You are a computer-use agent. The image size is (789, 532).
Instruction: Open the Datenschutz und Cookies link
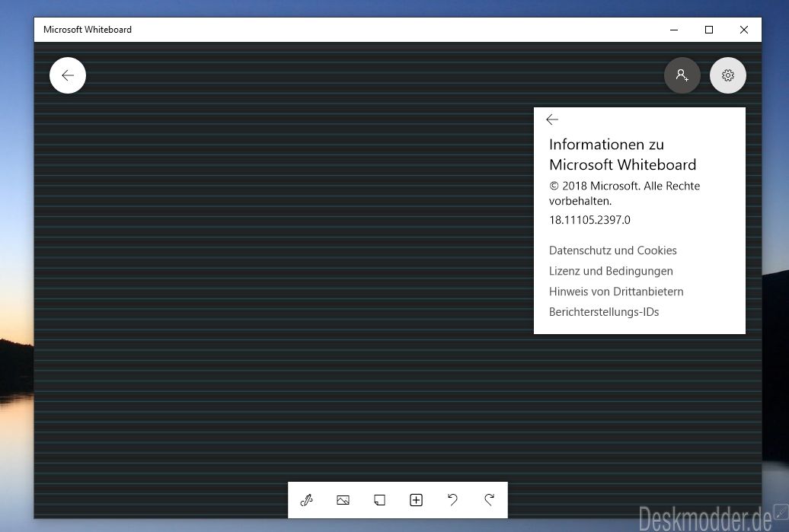(613, 250)
